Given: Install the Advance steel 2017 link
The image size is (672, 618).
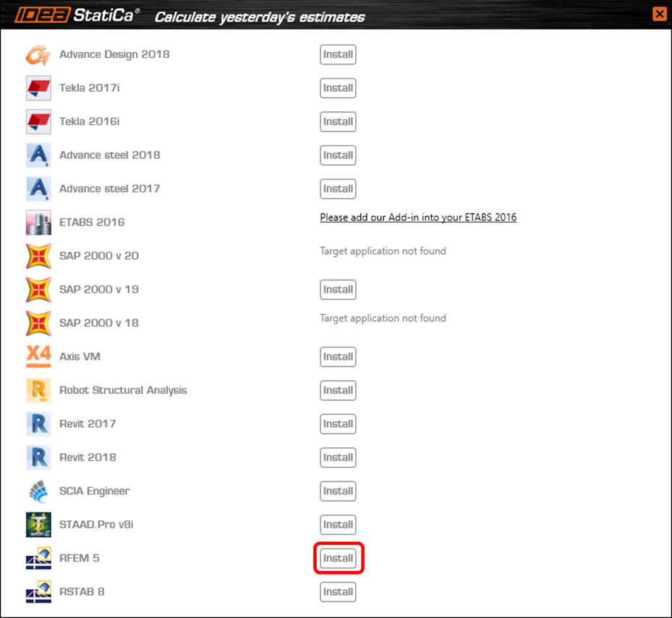Looking at the screenshot, I should click(x=338, y=189).
